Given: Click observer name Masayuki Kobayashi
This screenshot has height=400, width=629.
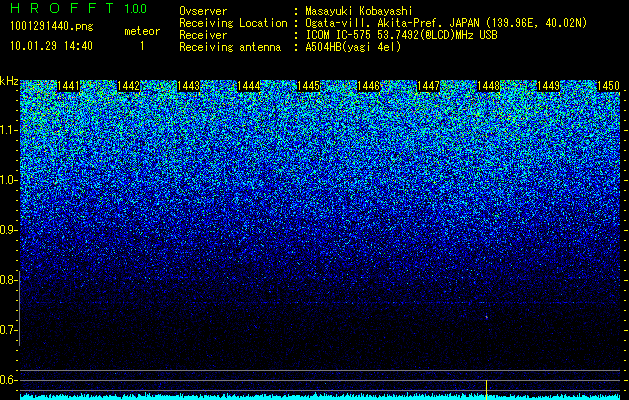Looking at the screenshot, I should point(358,11).
